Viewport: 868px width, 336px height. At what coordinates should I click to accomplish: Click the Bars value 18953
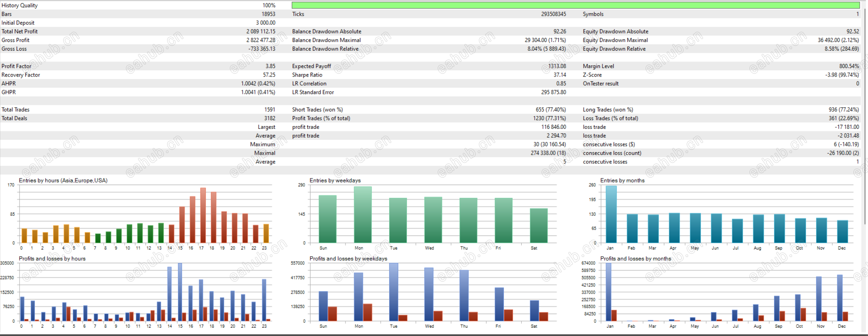coord(269,14)
